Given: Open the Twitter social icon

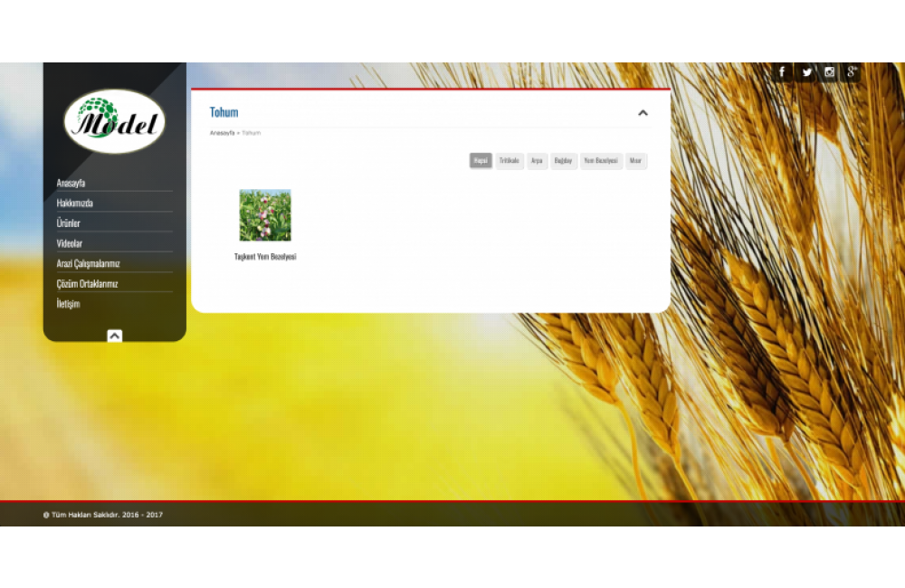Looking at the screenshot, I should click(806, 72).
